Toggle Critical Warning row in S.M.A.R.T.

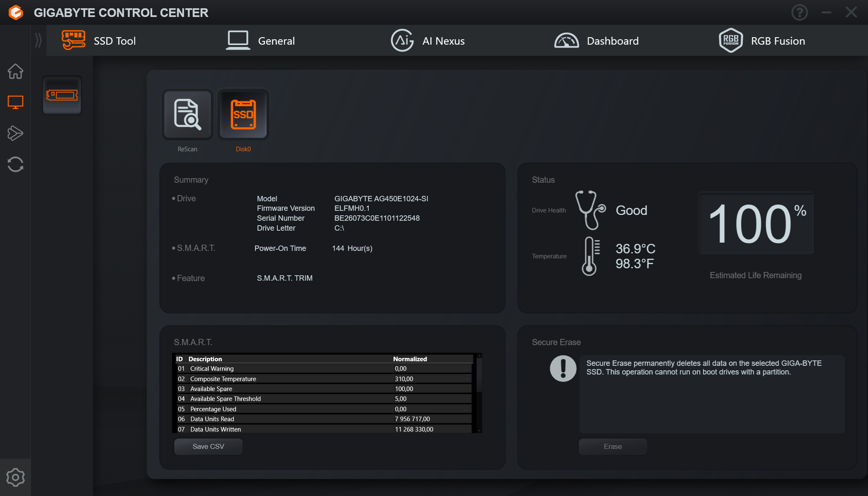point(325,368)
